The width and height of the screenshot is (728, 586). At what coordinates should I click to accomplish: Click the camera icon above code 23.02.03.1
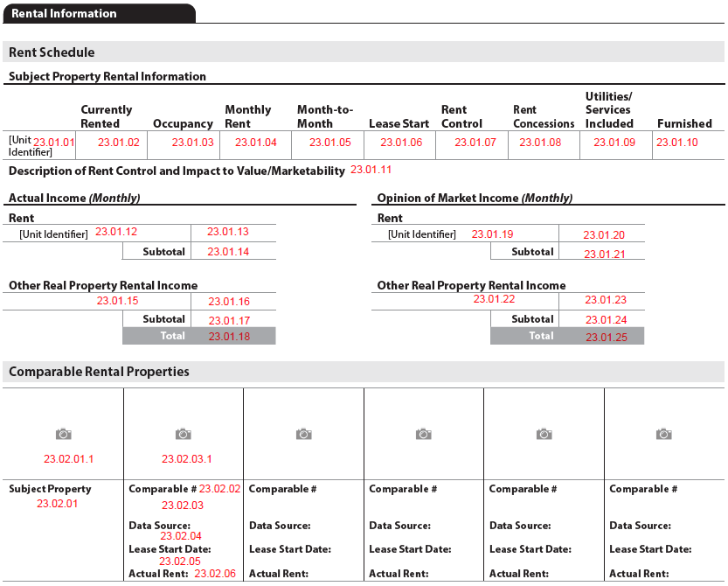pos(184,434)
